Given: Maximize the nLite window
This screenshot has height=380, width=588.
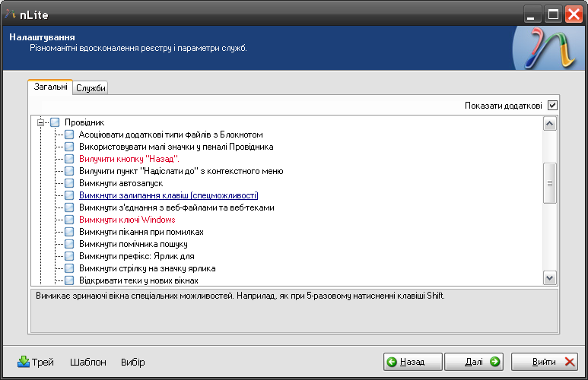Looking at the screenshot, I should tap(553, 14).
